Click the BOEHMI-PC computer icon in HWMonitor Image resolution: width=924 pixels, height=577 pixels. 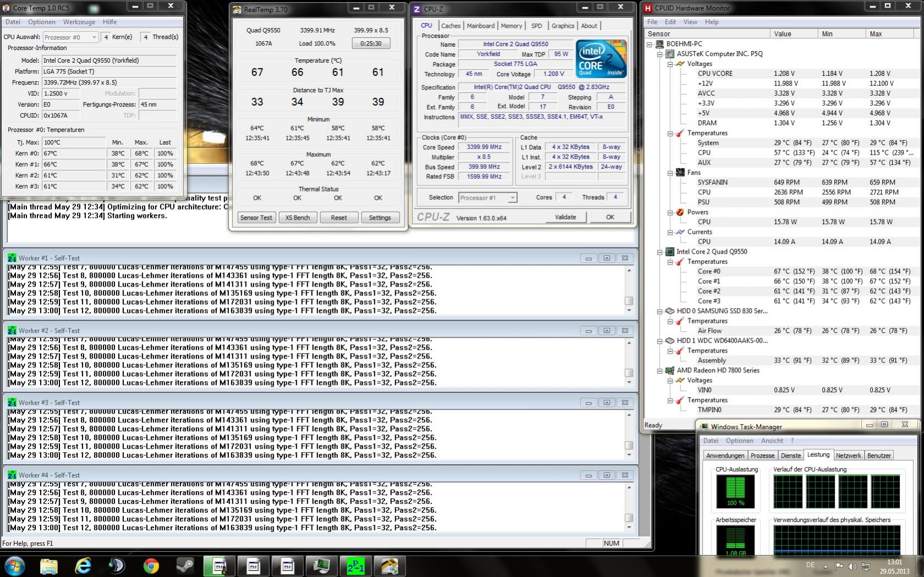tap(659, 44)
